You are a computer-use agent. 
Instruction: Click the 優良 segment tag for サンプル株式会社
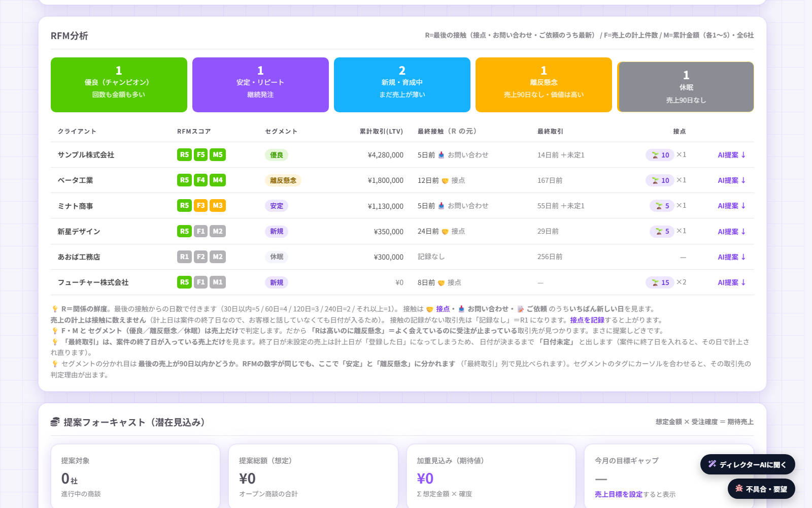277,155
